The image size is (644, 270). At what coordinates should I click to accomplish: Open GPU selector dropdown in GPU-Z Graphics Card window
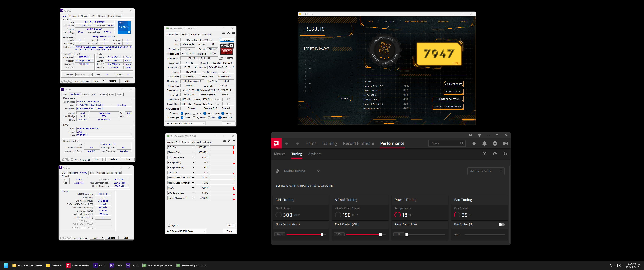185,124
